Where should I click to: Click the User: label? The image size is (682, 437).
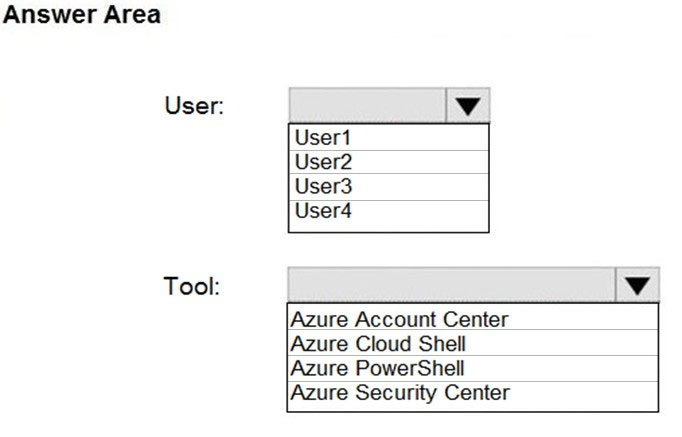[x=194, y=106]
